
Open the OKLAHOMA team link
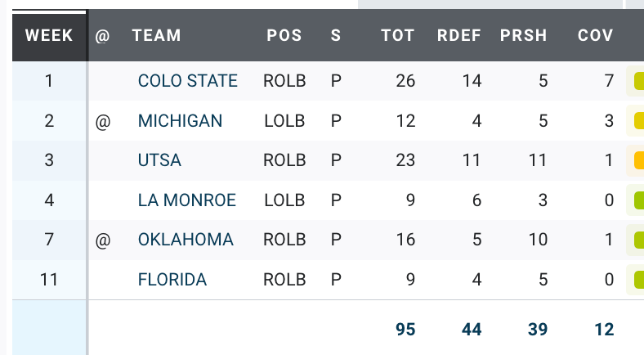[x=186, y=240]
